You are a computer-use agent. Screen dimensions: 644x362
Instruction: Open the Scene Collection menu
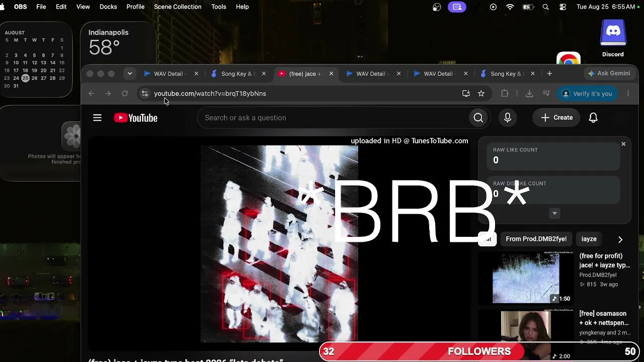(178, 7)
